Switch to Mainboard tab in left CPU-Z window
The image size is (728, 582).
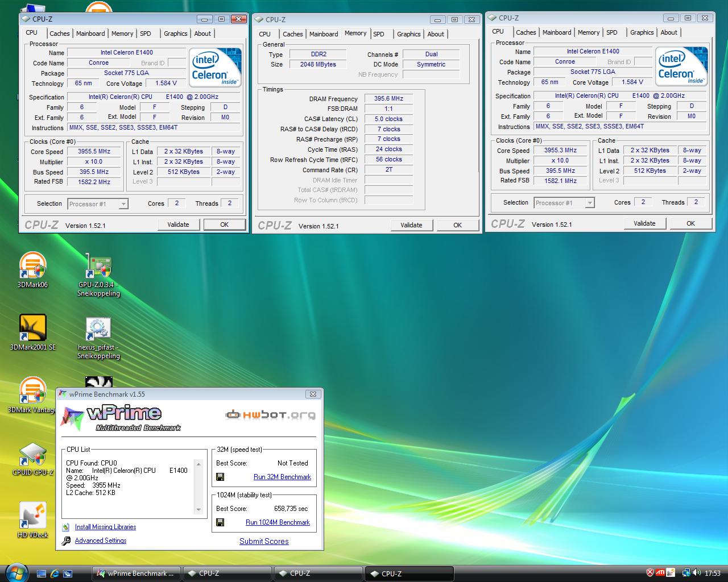point(90,34)
